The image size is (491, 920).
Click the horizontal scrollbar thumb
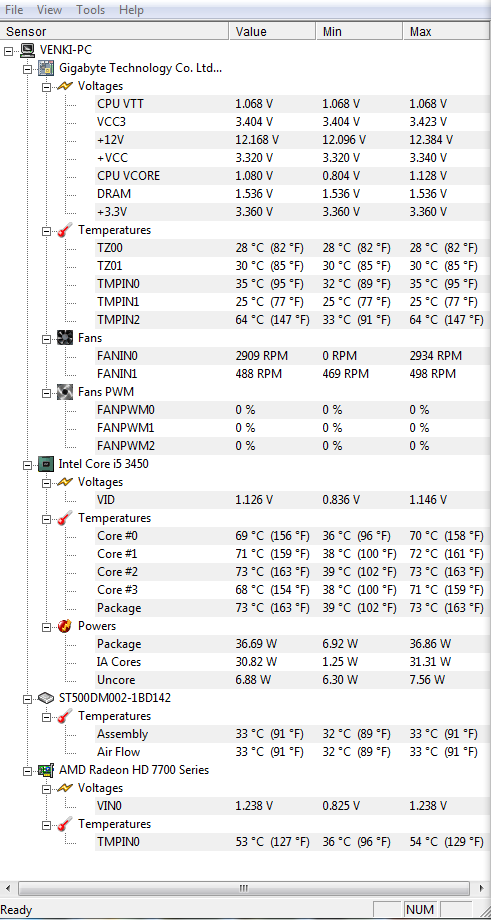click(x=245, y=888)
